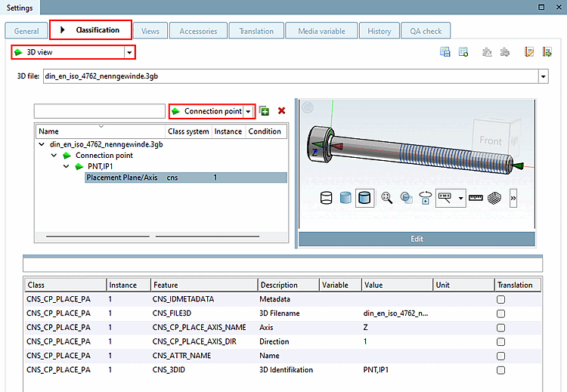Click the search field above the tree

point(100,111)
